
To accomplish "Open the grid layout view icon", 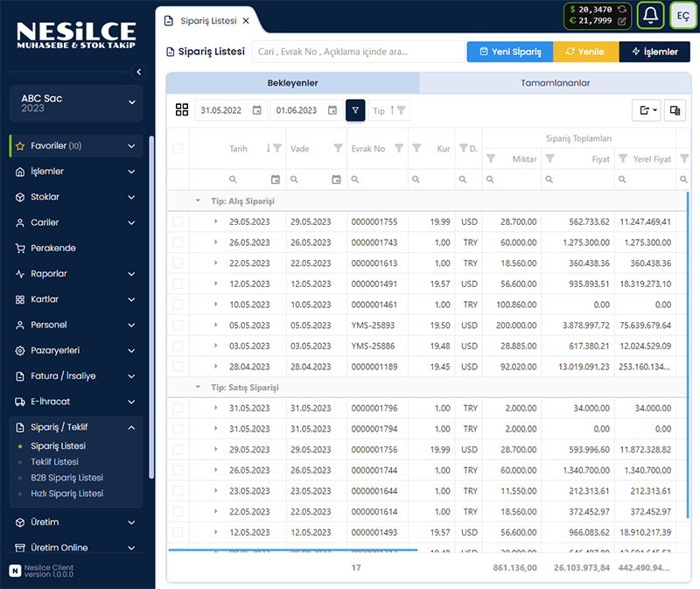I will pos(182,110).
